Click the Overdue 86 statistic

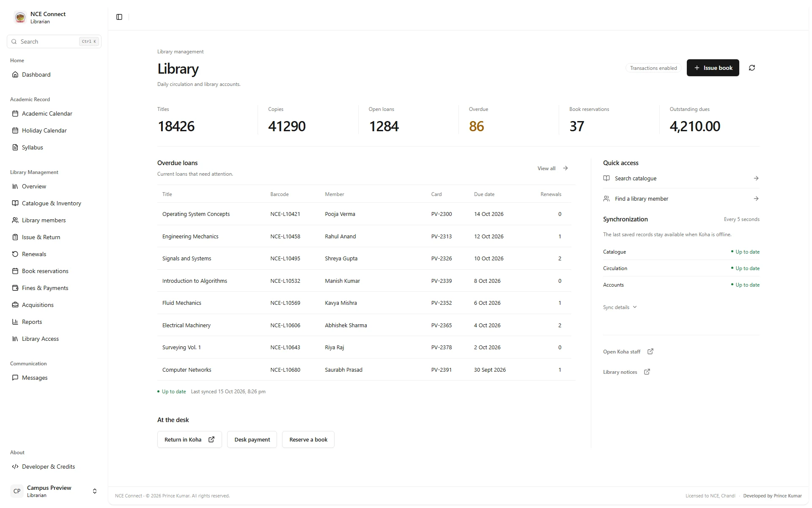point(477,126)
